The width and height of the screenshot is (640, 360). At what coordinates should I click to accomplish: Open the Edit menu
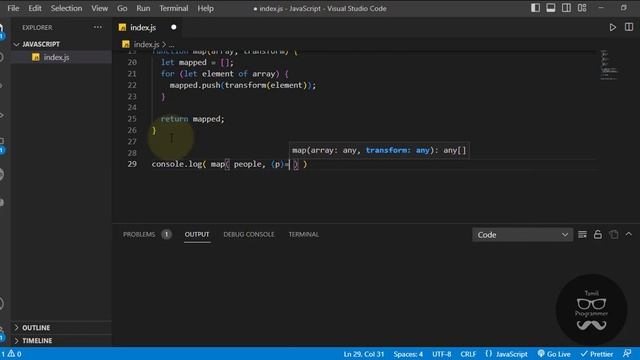point(35,8)
